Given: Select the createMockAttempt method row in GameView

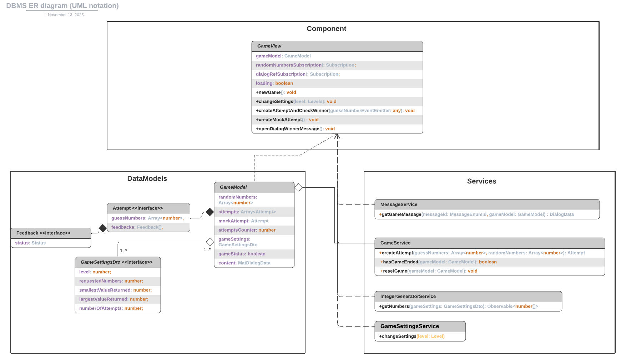Looking at the screenshot, I should (x=337, y=120).
